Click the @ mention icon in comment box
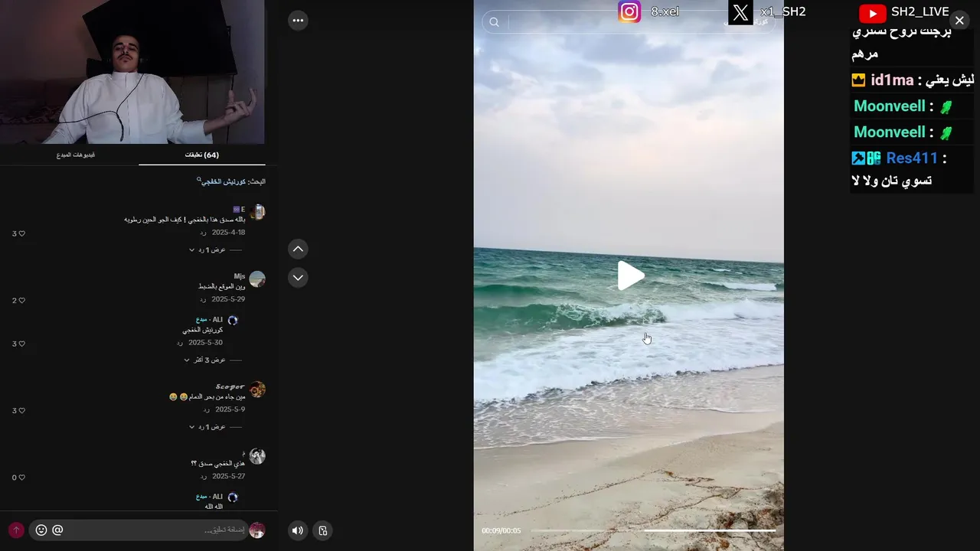980x551 pixels. 57,530
